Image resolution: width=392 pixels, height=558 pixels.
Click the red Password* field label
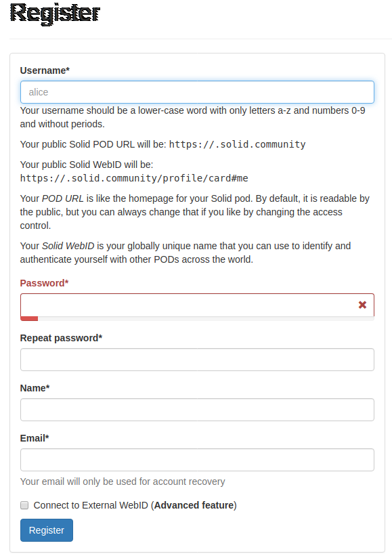44,283
